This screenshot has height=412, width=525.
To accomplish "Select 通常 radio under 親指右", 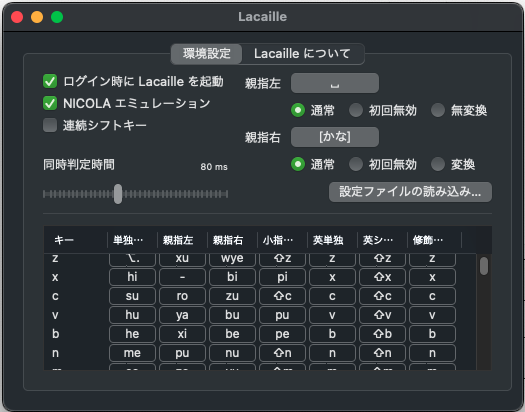I will [x=298, y=164].
